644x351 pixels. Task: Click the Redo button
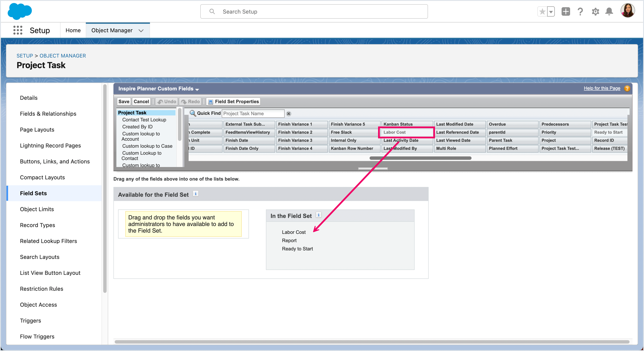click(190, 101)
